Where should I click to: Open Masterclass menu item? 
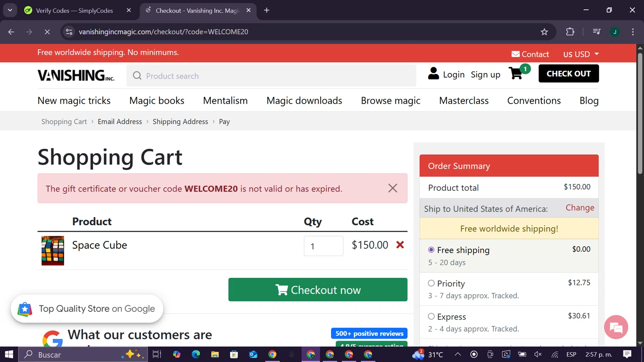(x=464, y=100)
